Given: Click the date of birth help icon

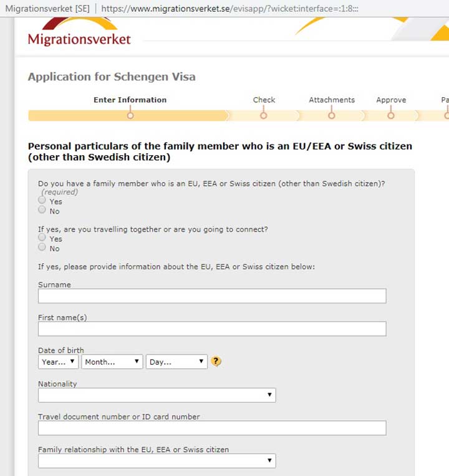Looking at the screenshot, I should pyautogui.click(x=216, y=361).
